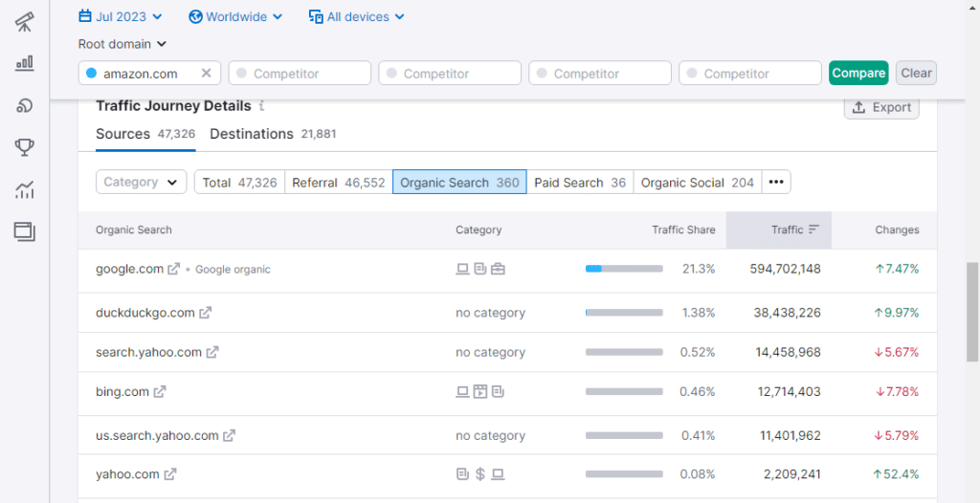Click laptop category icon in bing.com row
This screenshot has width=980, height=503.
462,392
